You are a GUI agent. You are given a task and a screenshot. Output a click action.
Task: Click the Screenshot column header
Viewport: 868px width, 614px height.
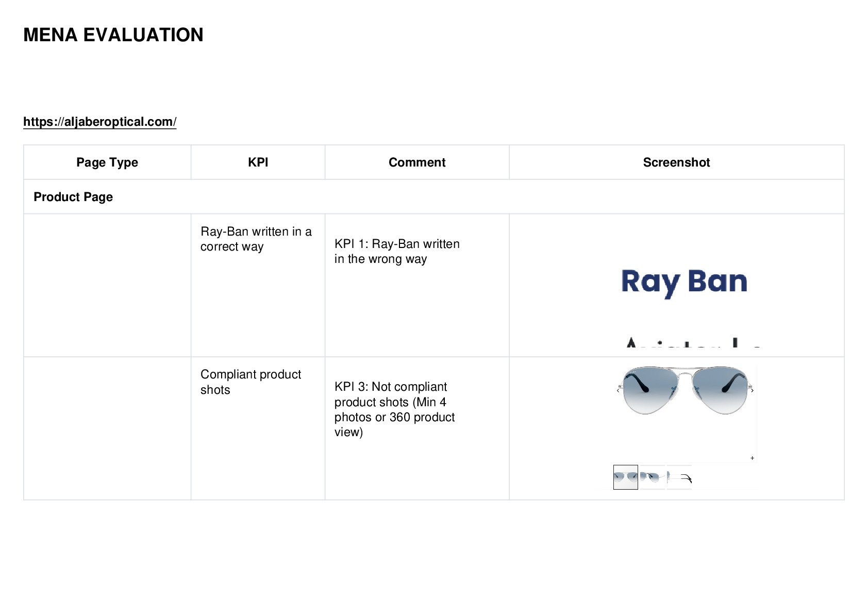(x=676, y=162)
